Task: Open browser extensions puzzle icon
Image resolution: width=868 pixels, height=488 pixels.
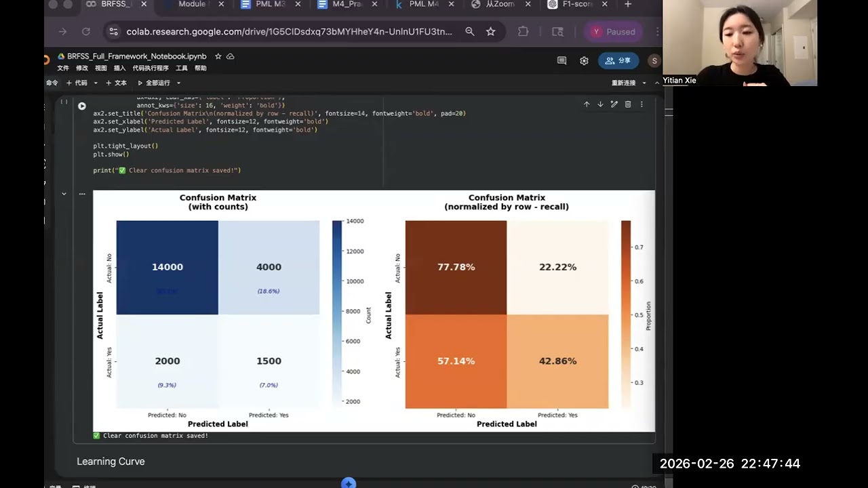Action: 523,31
